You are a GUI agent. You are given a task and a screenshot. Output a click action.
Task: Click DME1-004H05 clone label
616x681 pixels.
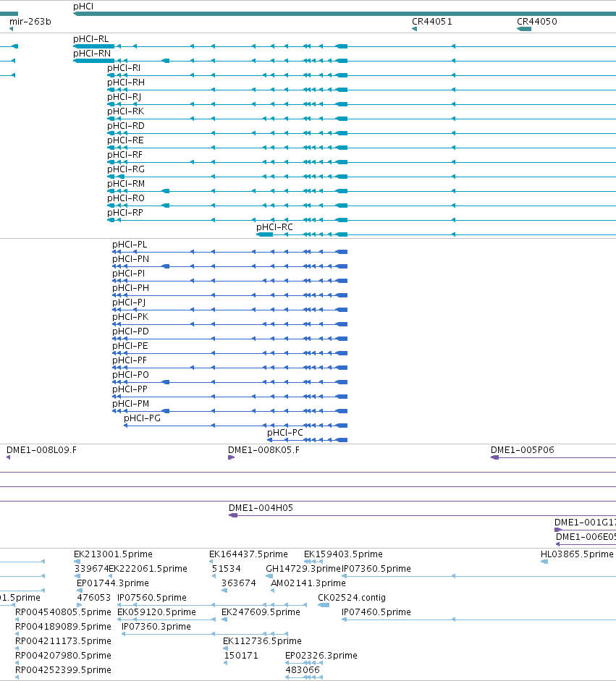[x=261, y=508]
